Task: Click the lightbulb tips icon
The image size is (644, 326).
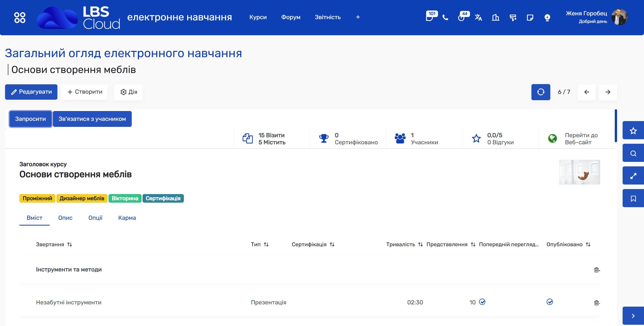Action: (x=547, y=18)
